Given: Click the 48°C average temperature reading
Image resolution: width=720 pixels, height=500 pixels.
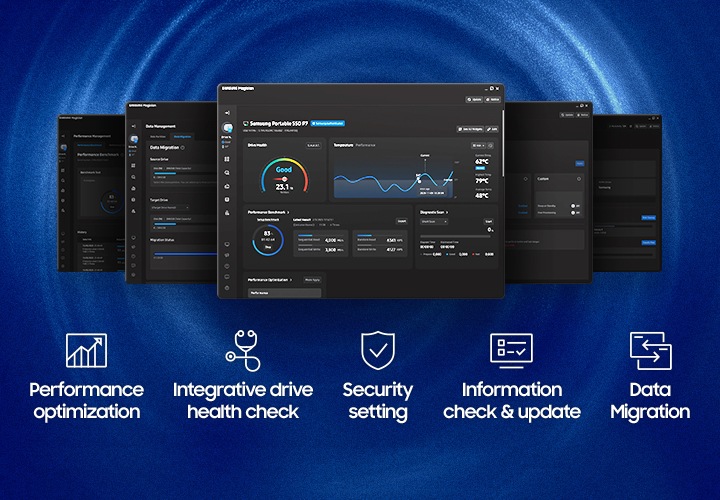Looking at the screenshot, I should coord(482,196).
